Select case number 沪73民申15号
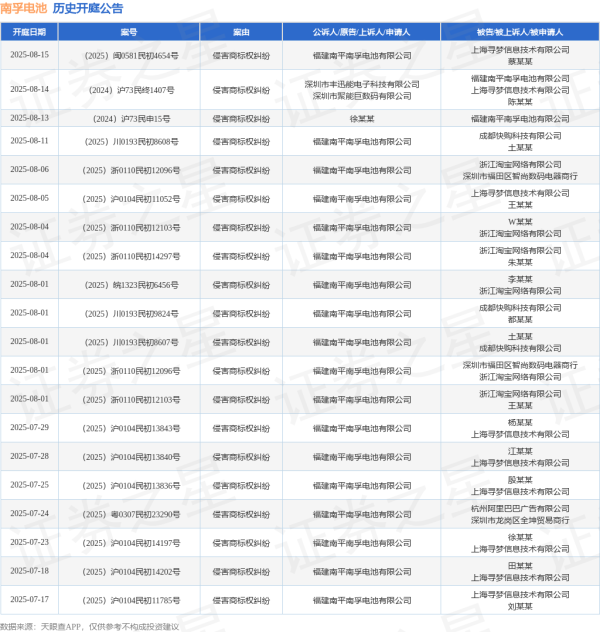Screen dimensions: 600x632 131,119
